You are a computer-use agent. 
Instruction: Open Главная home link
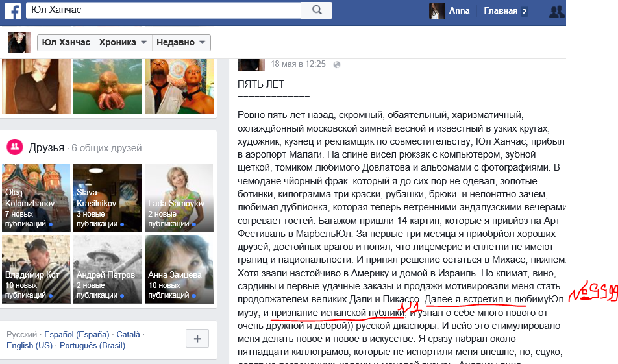(x=501, y=10)
